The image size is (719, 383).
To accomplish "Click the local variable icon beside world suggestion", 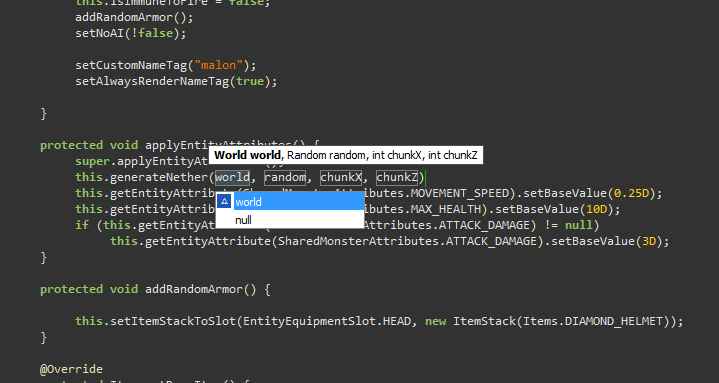I will pos(224,201).
